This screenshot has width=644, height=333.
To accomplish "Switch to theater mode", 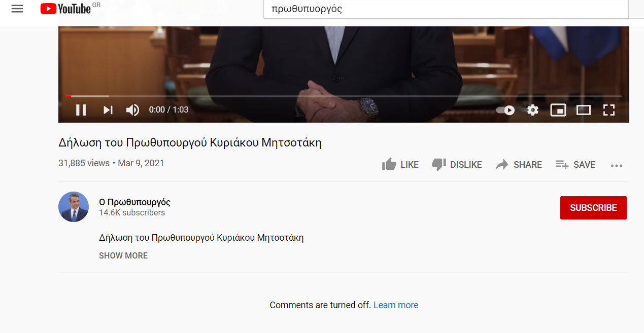I will [584, 110].
